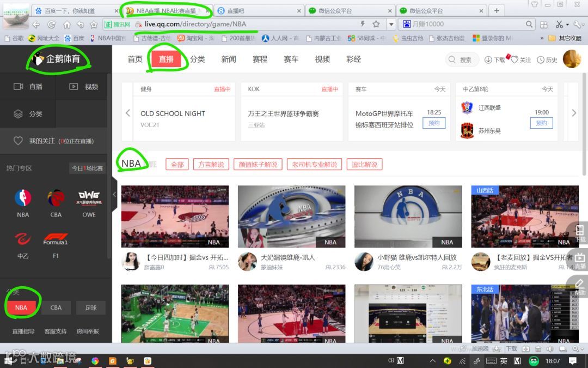Screen dimensions: 588x368
Task: Show hidden system tray icons with caret
Action: [432, 361]
